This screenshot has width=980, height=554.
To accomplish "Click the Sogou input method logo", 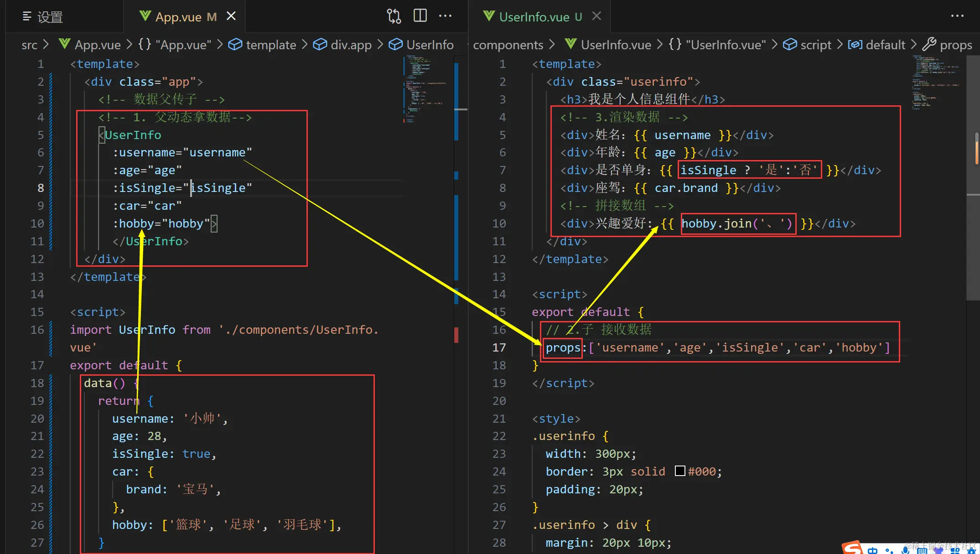I will point(852,547).
